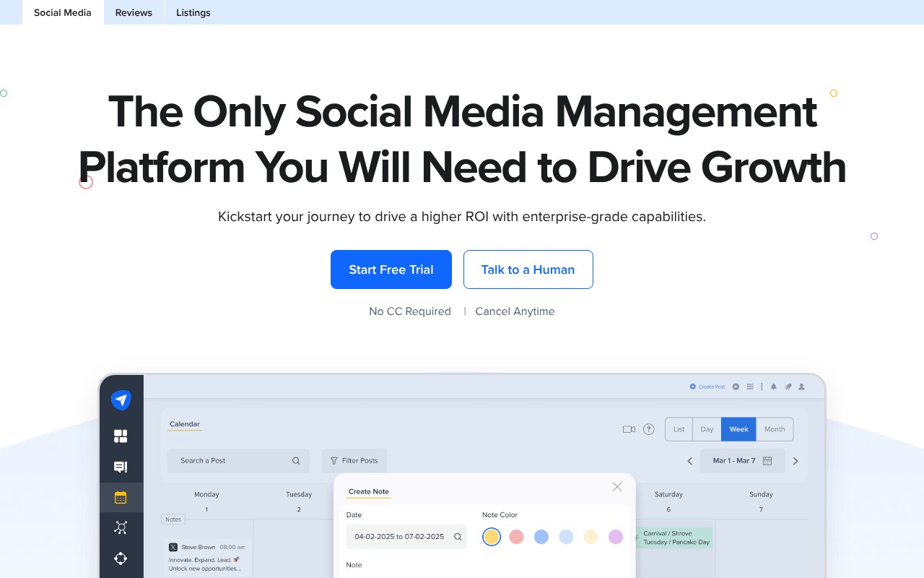Open the Filter Posts button
This screenshot has width=924, height=578.
354,461
